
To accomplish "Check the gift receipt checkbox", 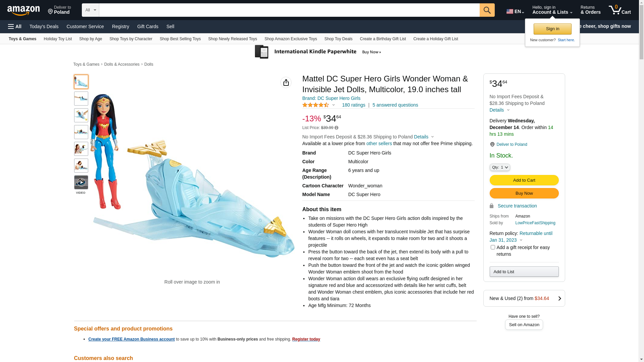I will tap(493, 247).
